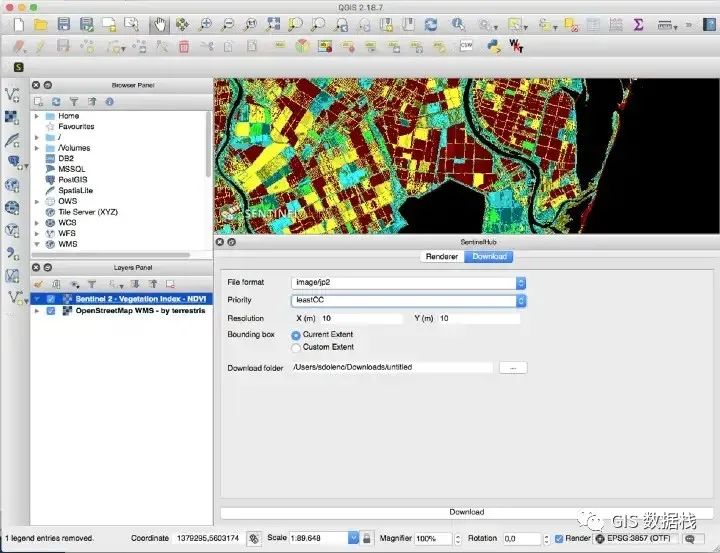
Task: Toggle visibility of Sentinel 2 NDVI layer
Action: point(51,299)
